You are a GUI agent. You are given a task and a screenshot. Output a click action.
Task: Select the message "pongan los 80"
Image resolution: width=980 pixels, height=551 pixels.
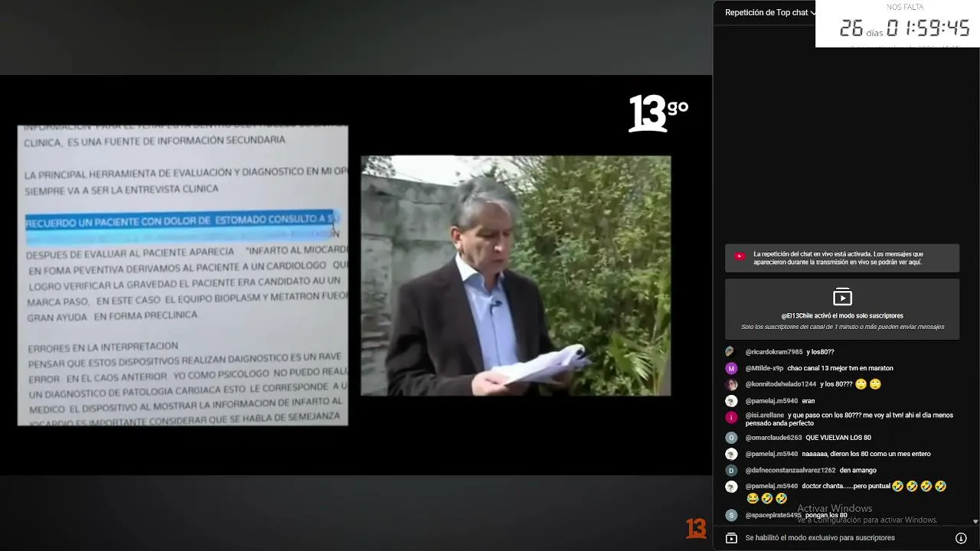pyautogui.click(x=826, y=515)
